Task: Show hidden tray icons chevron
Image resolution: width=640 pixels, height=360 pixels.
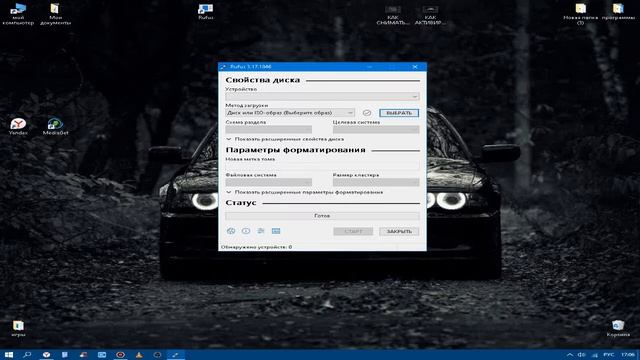Action: coord(570,355)
